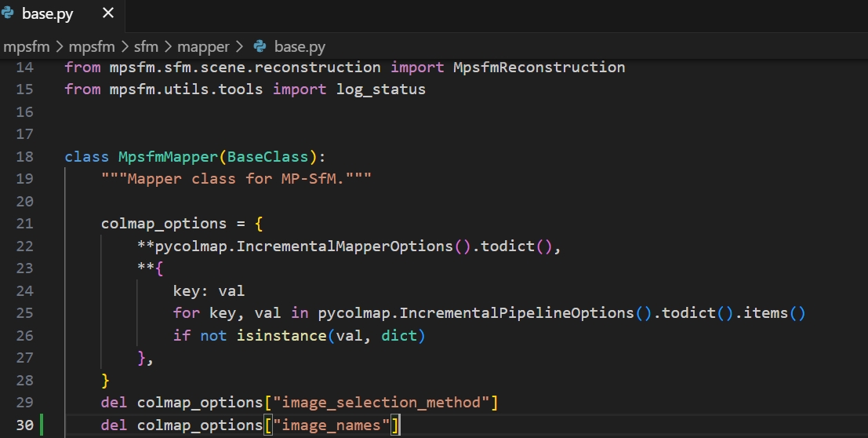868x438 pixels.
Task: Click the imported MpsfmReconstruction symbol
Action: (539, 68)
